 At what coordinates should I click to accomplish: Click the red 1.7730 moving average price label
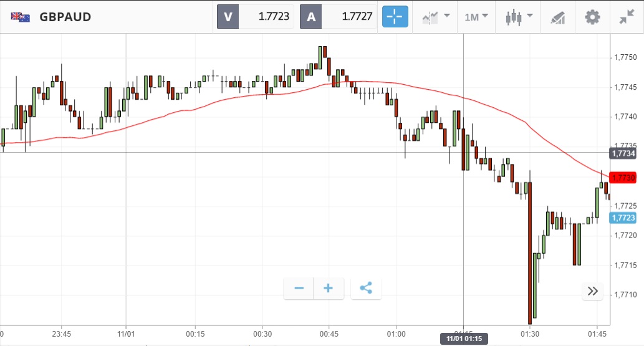click(623, 178)
